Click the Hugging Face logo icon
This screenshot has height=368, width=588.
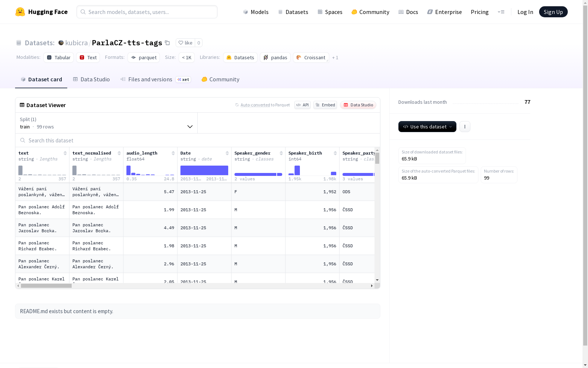[x=20, y=12]
